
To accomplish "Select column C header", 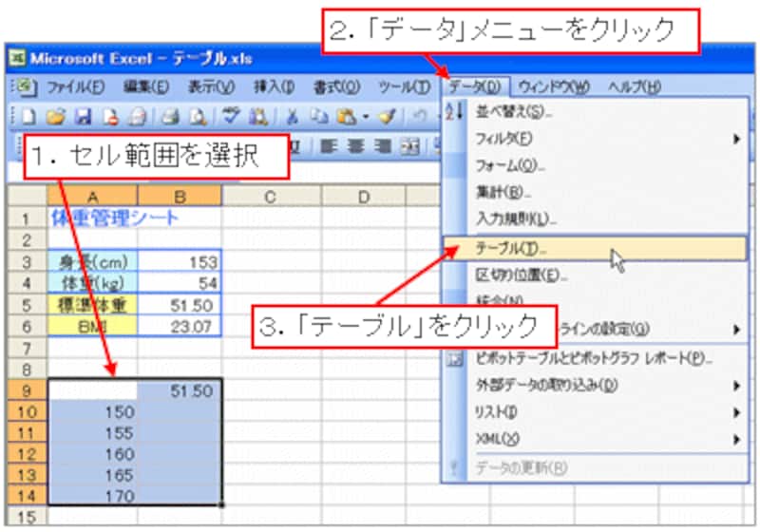I will (x=272, y=197).
